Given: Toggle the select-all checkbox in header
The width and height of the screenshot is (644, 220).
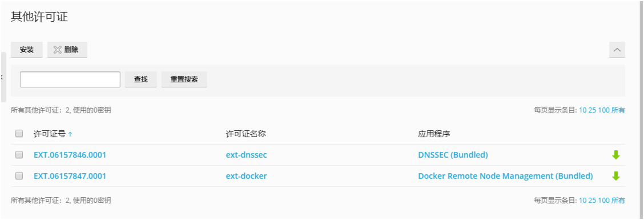Looking at the screenshot, I should click(19, 134).
